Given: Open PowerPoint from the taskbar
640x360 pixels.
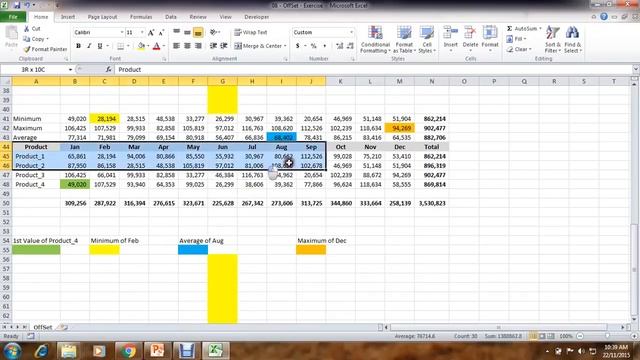Looking at the screenshot, I should point(157,351).
